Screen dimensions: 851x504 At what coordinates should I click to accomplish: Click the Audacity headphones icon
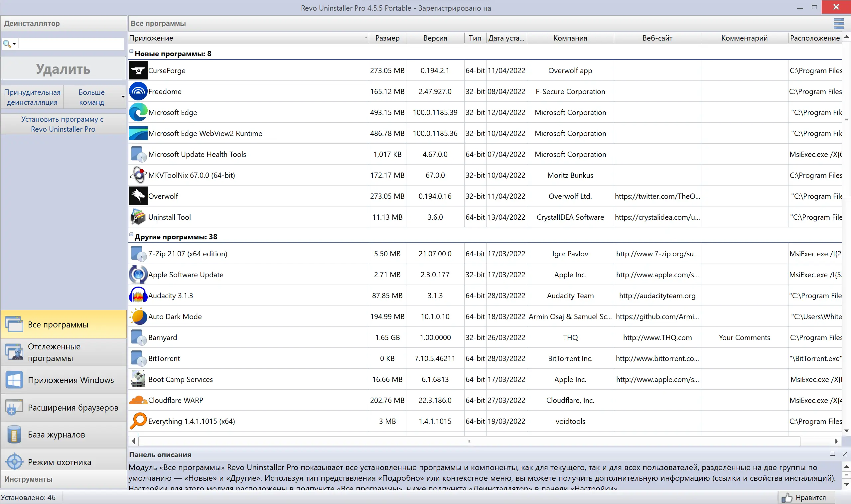[x=138, y=296]
